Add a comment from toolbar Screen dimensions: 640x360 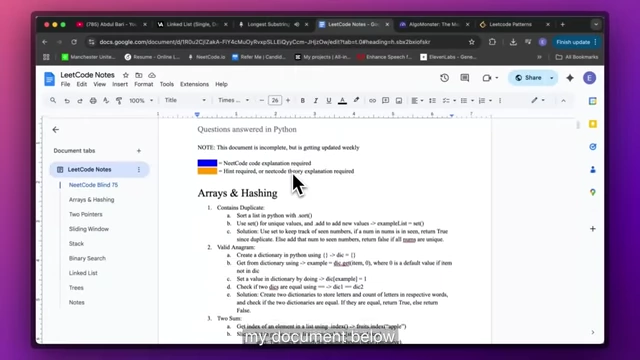coord(385,100)
